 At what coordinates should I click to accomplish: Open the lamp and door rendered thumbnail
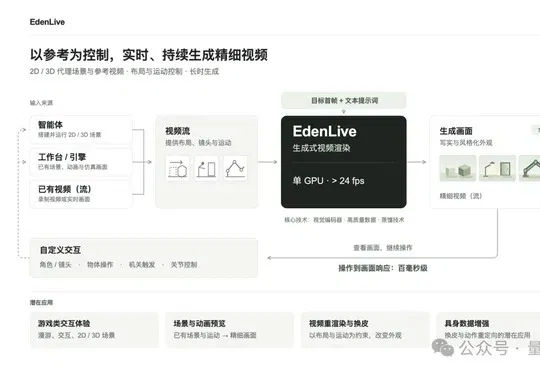[497, 168]
